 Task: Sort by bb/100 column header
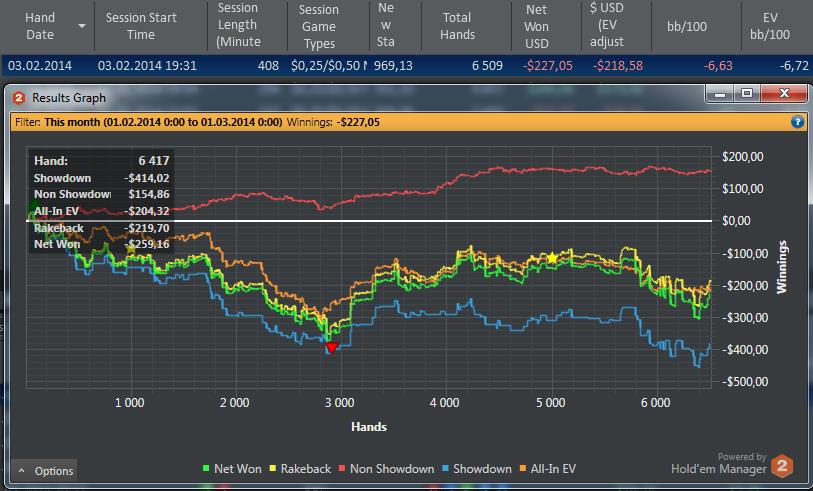(x=686, y=26)
